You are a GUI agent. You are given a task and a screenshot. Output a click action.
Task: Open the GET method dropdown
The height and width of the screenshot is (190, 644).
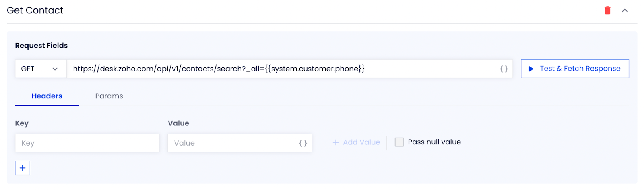coord(41,69)
